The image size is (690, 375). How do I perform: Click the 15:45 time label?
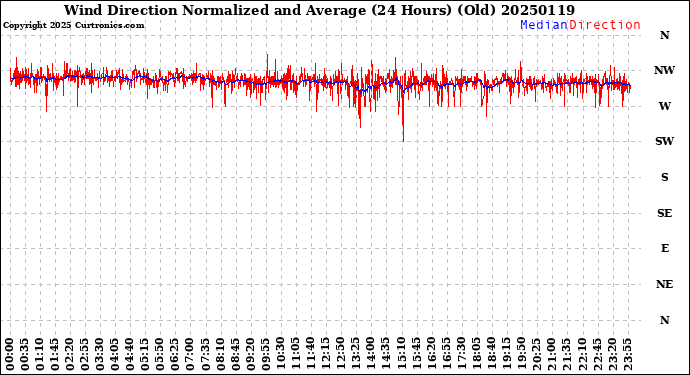(416, 354)
